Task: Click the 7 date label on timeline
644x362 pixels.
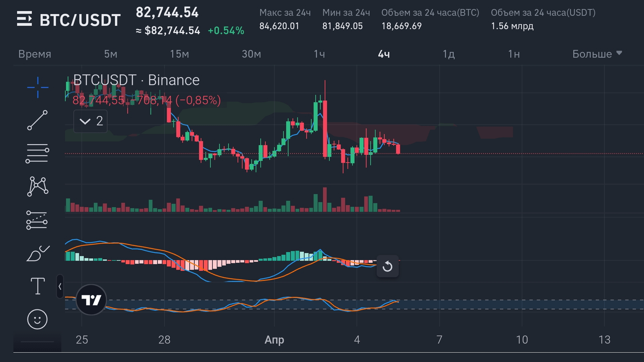Action: point(439,340)
